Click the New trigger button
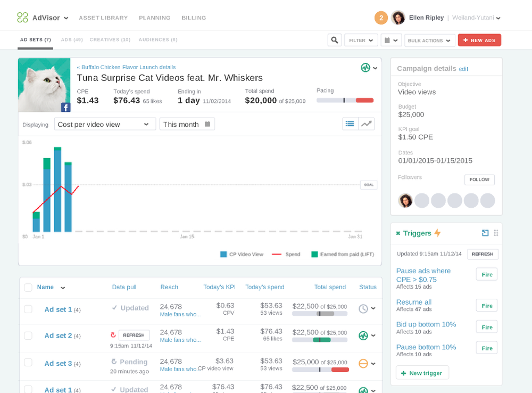 422,373
